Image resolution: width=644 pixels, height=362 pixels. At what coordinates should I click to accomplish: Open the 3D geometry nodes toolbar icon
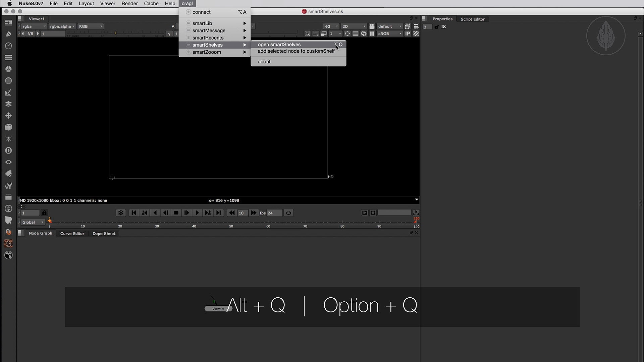[8, 127]
